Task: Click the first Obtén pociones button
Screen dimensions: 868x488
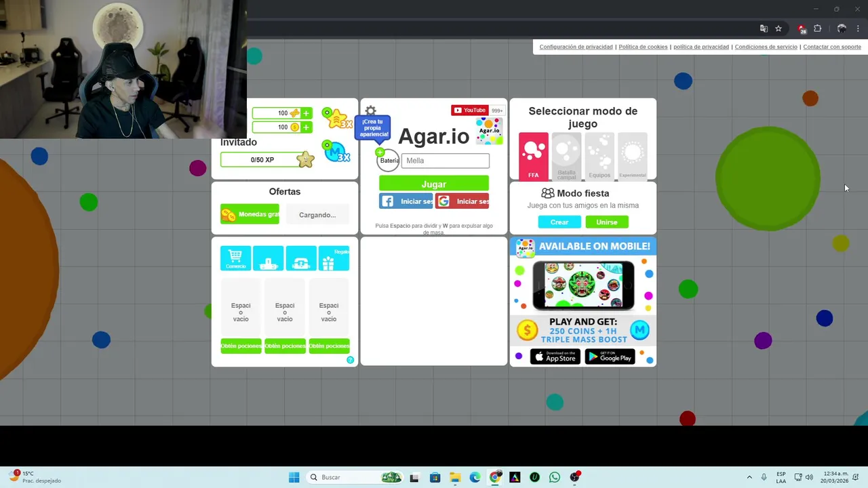Action: (241, 346)
